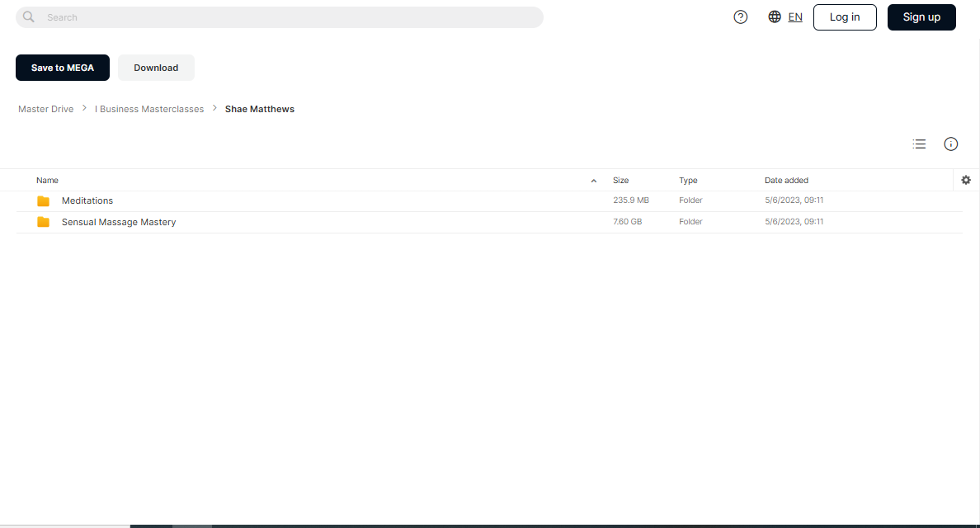The image size is (980, 528).
Task: Click the Sensual Massage Mastery folder icon
Action: coord(43,222)
